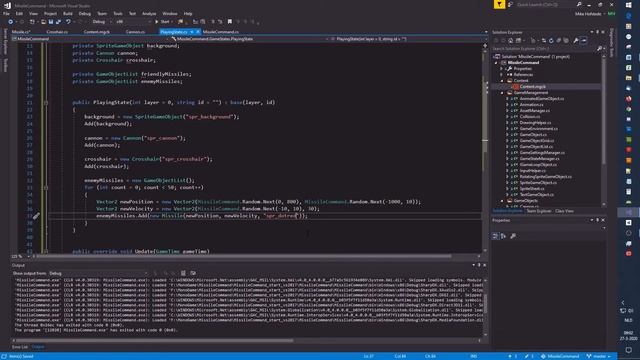This screenshot has height=360, width=640.
Task: Click the code editor vertical scrollbar
Action: click(485, 147)
